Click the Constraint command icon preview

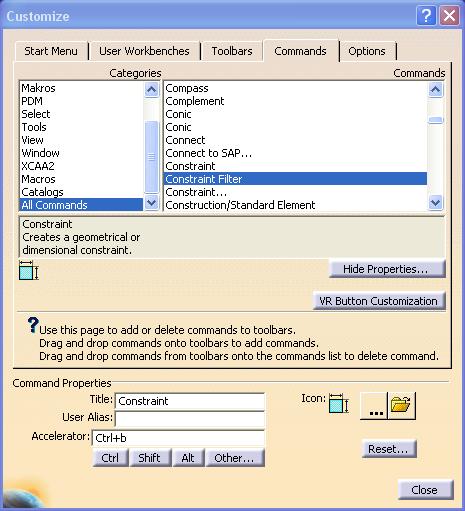(x=29, y=270)
